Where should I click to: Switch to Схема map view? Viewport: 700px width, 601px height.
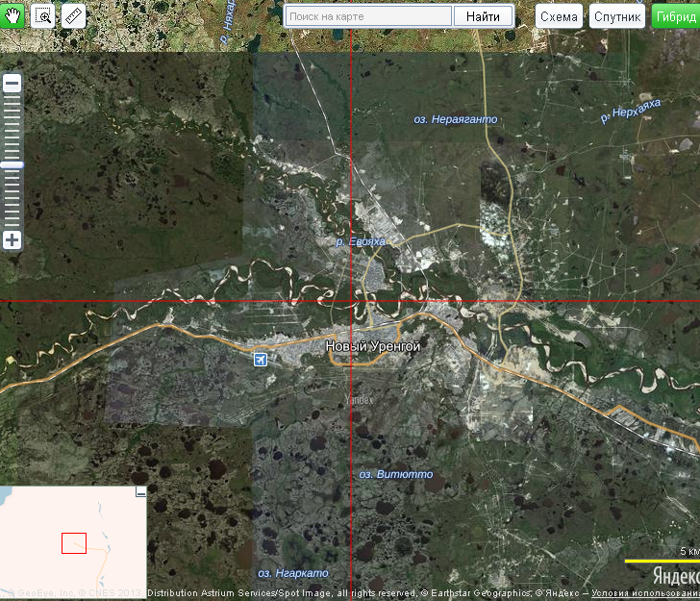(x=559, y=16)
